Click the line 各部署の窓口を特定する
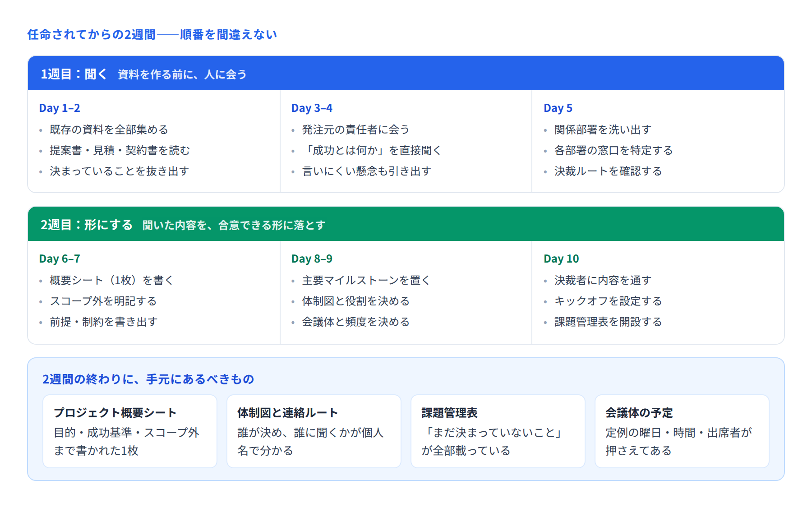 (614, 151)
